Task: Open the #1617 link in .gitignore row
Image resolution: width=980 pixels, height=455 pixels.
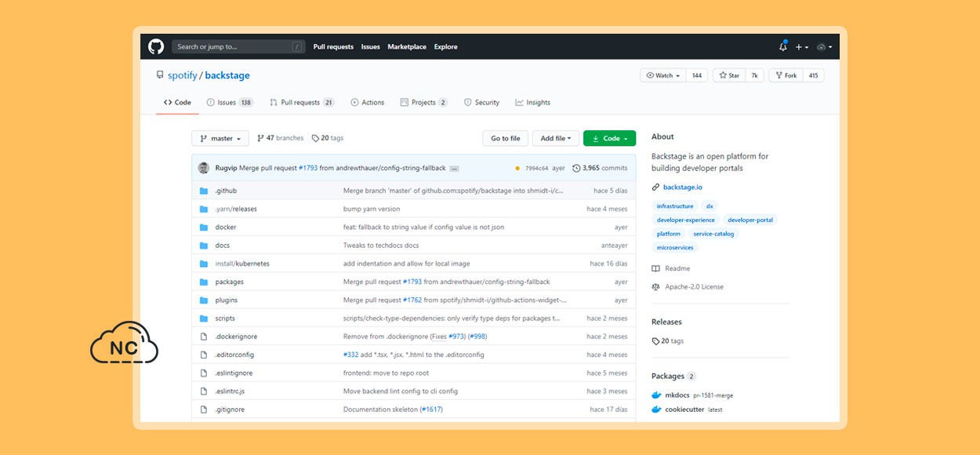Action: pos(431,409)
